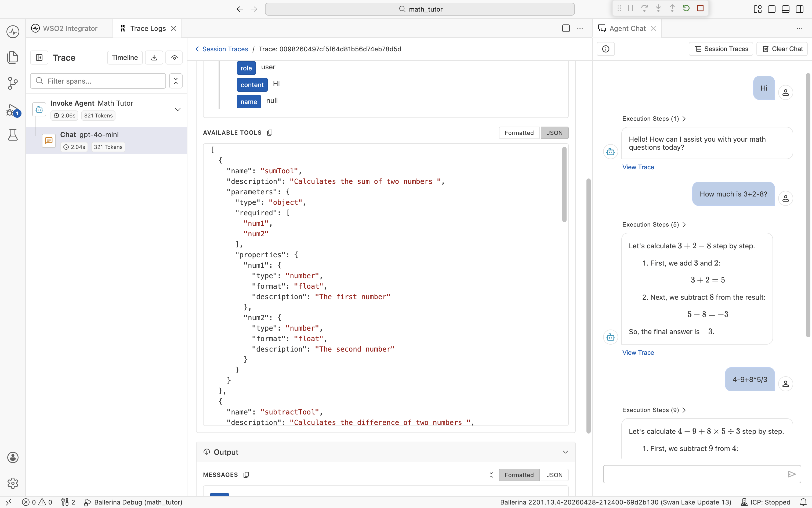
Task: View Trace for the Hello response
Action: pos(638,167)
